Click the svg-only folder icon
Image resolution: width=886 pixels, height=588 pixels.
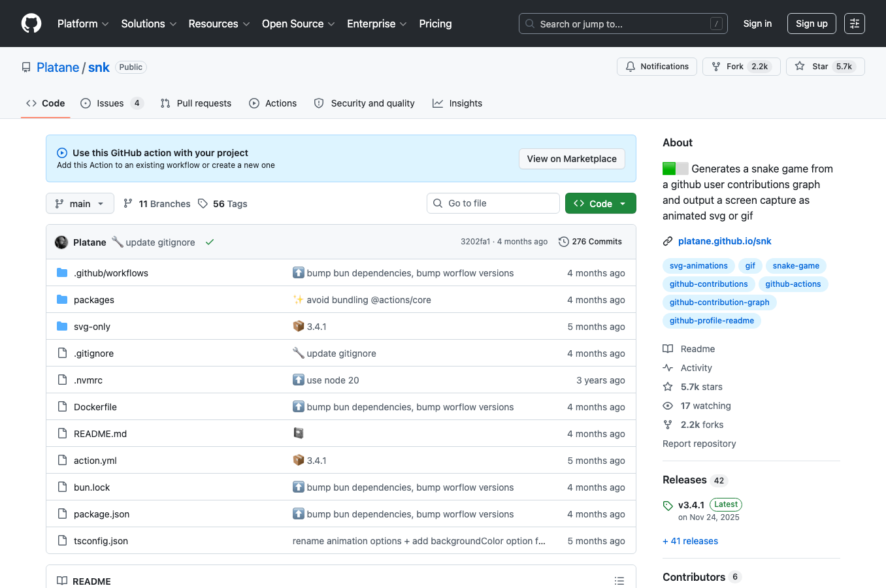(x=62, y=327)
